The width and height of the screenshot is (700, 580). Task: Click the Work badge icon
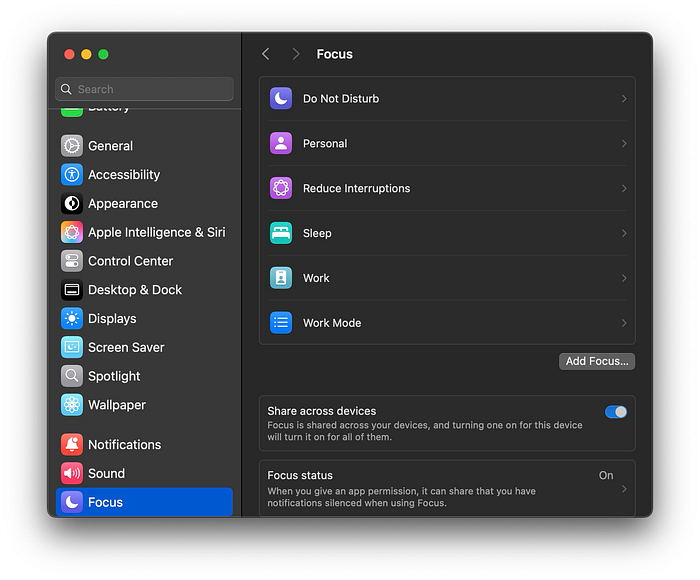point(281,278)
